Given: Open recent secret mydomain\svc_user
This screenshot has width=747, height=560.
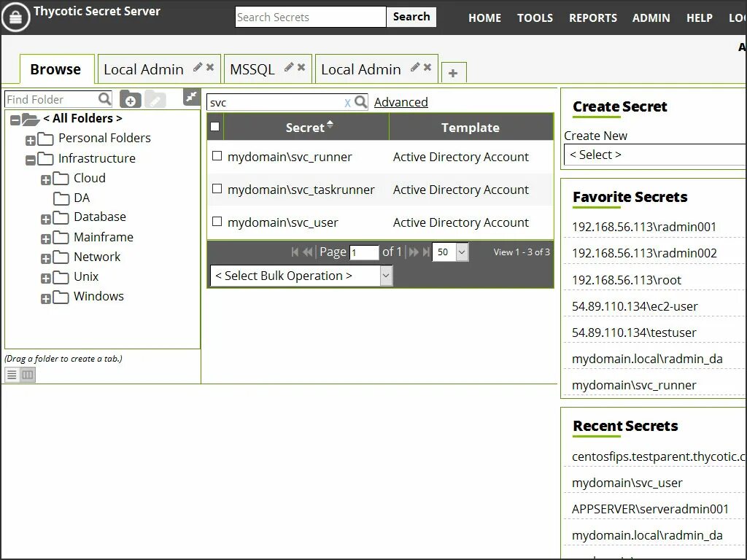Looking at the screenshot, I should (x=627, y=483).
